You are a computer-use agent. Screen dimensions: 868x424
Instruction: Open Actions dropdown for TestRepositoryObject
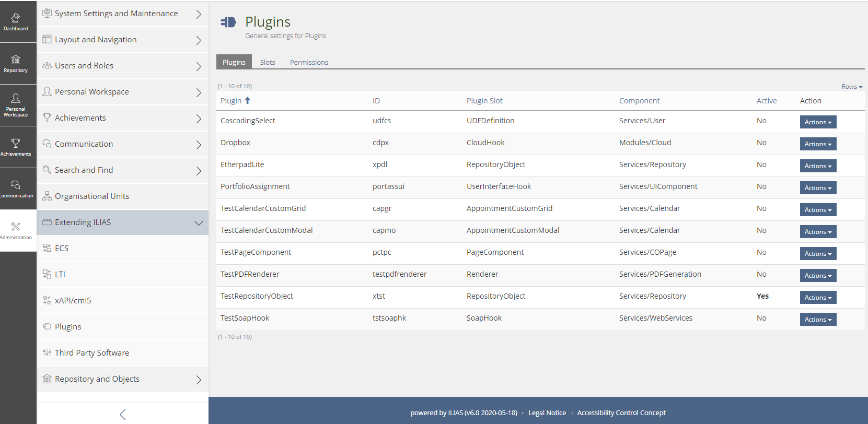coord(817,298)
